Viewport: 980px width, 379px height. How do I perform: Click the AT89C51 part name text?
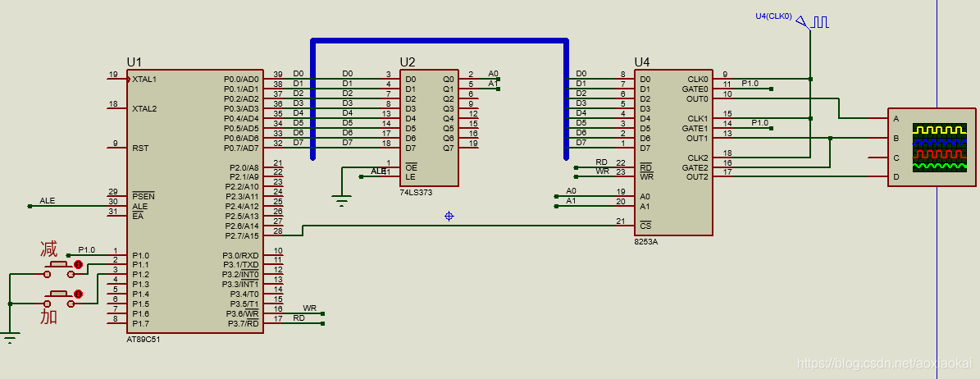click(x=144, y=338)
